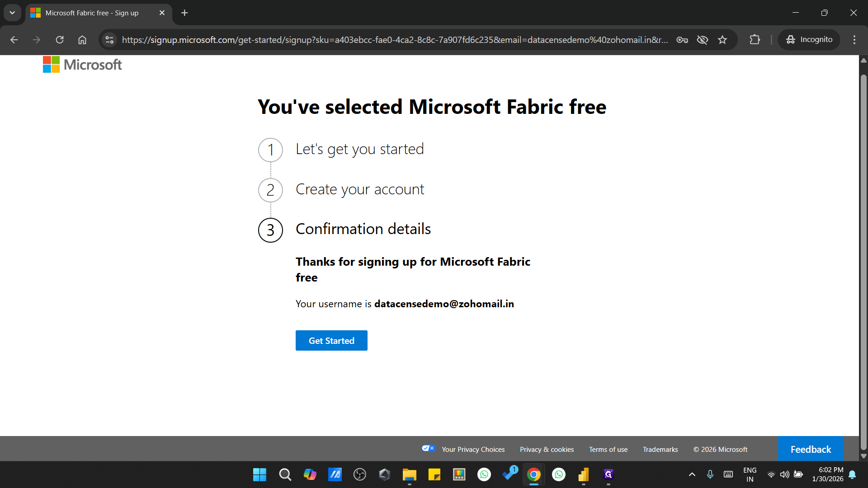
Task: Open the Extensions puzzle icon
Action: pyautogui.click(x=755, y=40)
